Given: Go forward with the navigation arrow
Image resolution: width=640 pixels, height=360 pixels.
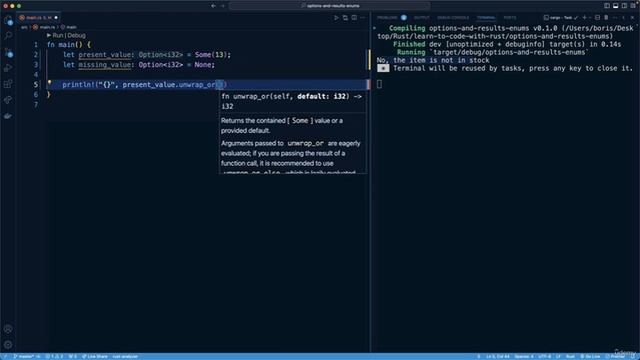Looking at the screenshot, I should pos(223,6).
